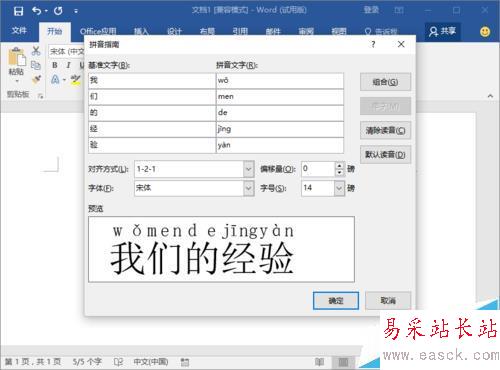500x370 pixels.
Task: Open the font size dropdown showing 14
Action: click(339, 188)
